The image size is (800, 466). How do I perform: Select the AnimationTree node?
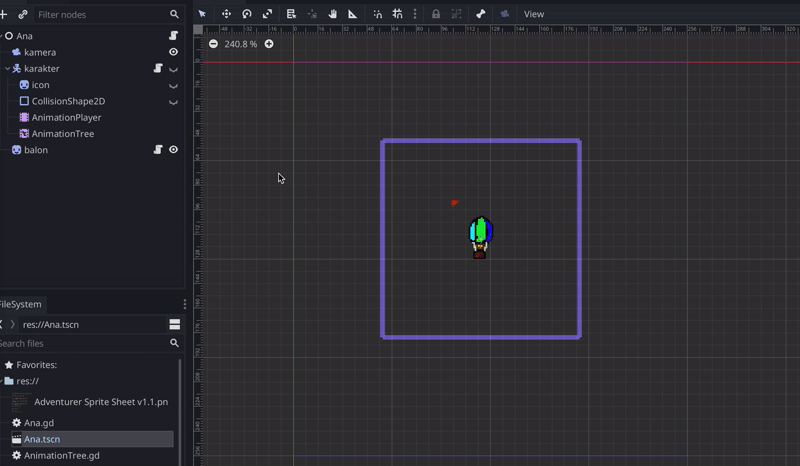(x=63, y=134)
